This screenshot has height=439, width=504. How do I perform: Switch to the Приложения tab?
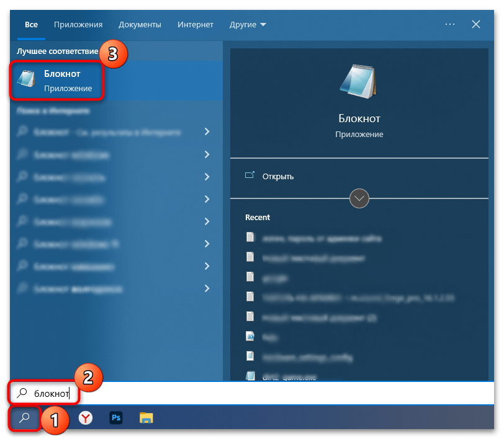click(78, 24)
